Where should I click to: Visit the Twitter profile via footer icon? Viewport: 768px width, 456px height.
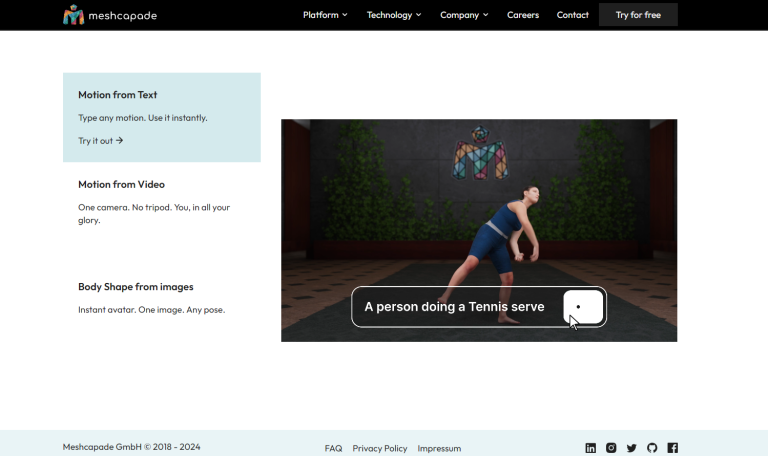click(x=631, y=448)
